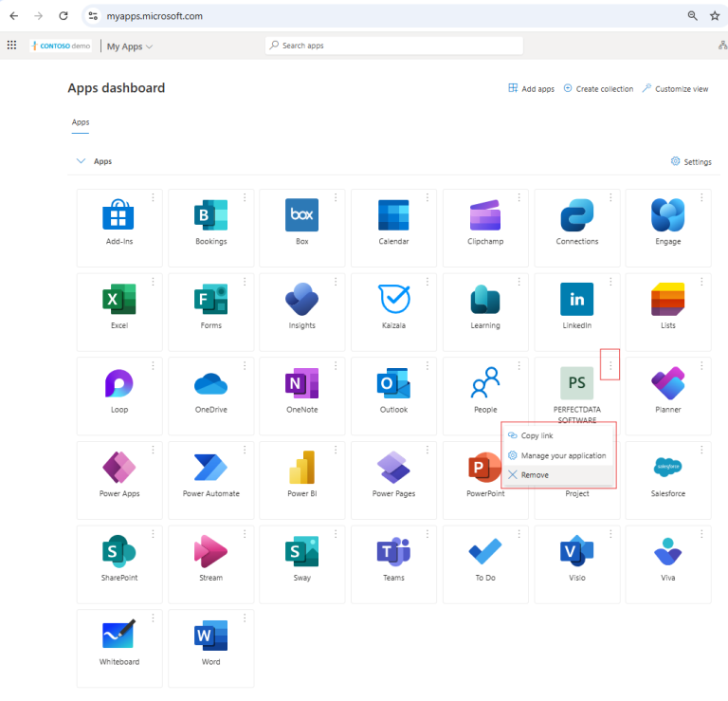Click Create collection

(597, 89)
